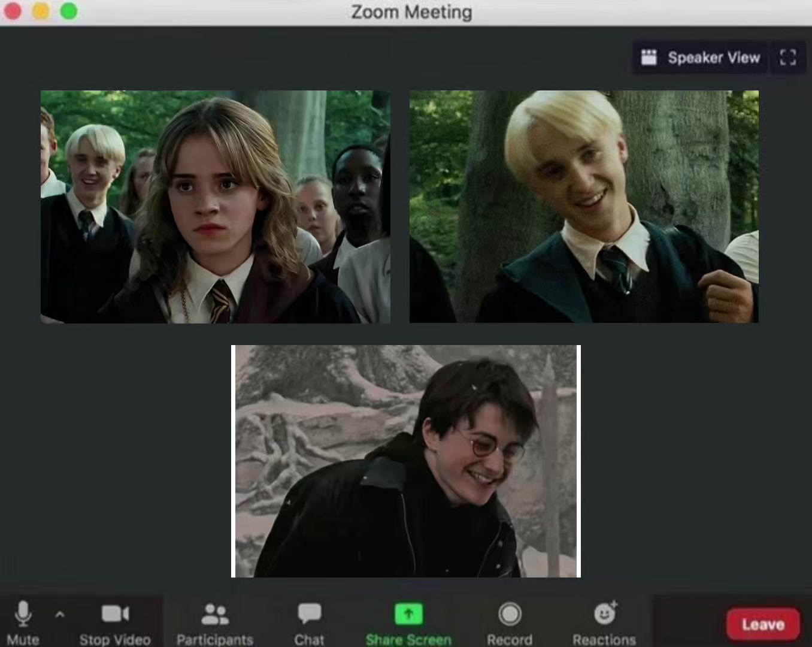Open the Reactions menu
Viewport: 812px width, 647px height.
[604, 623]
